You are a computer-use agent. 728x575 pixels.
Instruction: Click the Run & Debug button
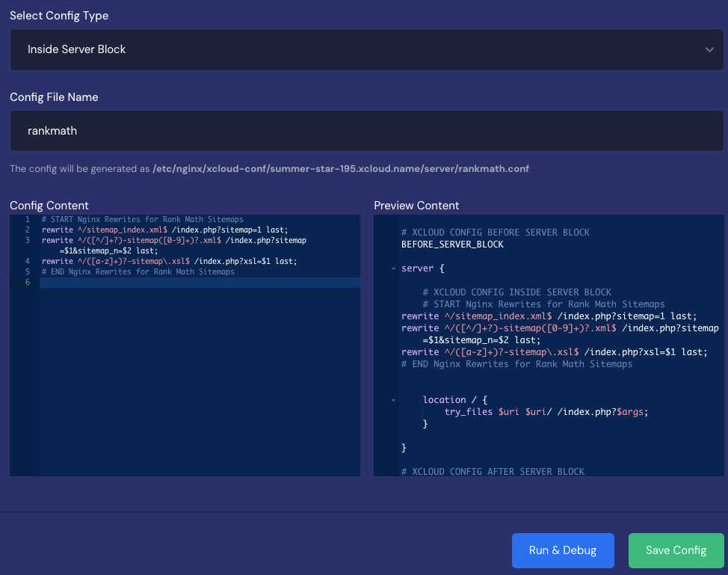[563, 550]
